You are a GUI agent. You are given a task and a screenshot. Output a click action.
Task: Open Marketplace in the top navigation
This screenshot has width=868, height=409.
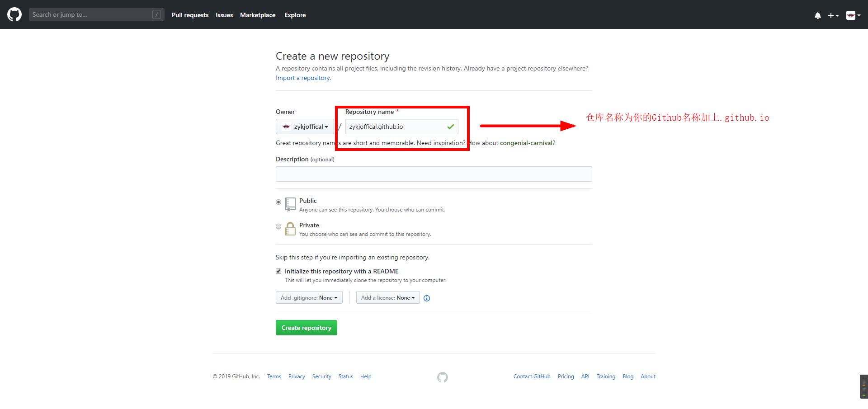(258, 15)
